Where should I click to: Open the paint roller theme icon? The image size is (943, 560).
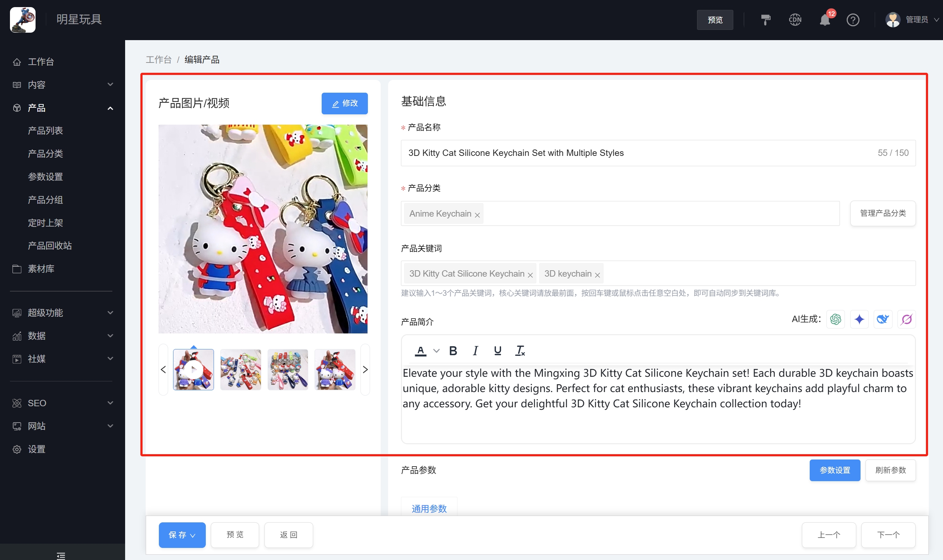coord(766,20)
